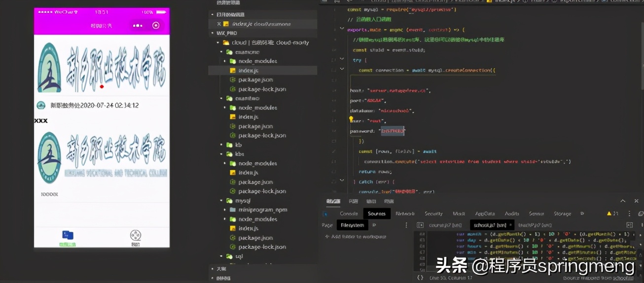Collapse the debugger panel with the up chevron
The height and width of the screenshot is (283, 644).
click(623, 201)
